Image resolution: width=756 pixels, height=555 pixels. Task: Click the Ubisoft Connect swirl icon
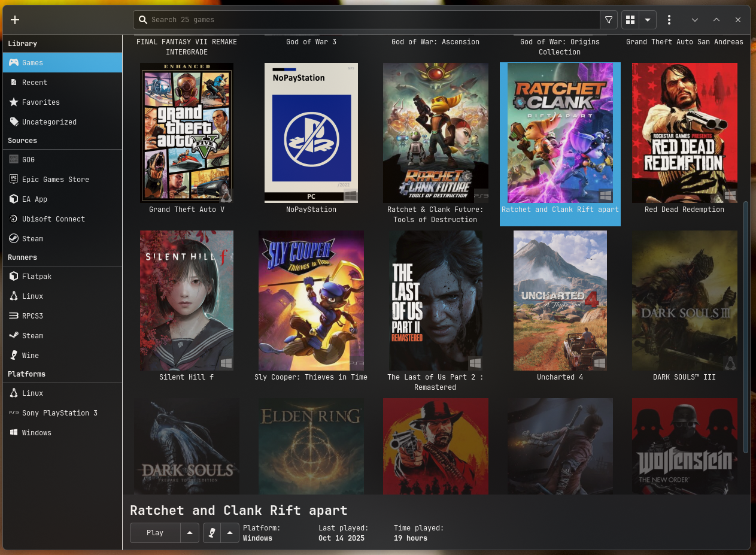pos(14,219)
